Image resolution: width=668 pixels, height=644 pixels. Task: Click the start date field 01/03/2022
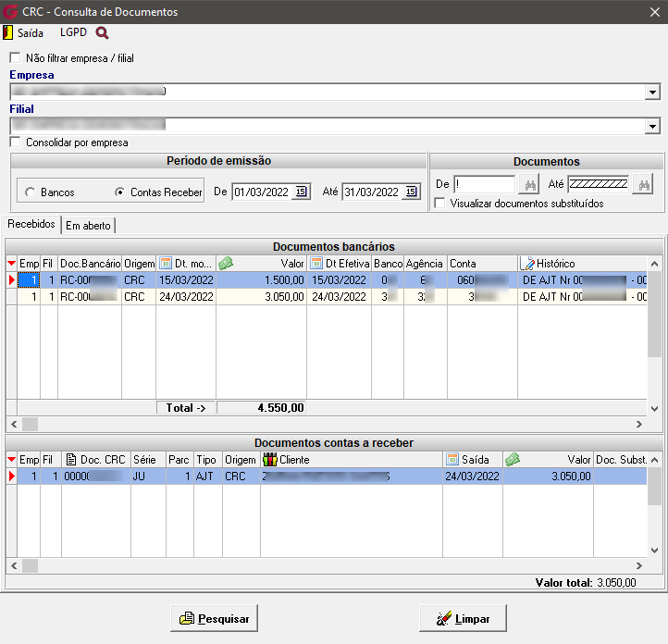click(262, 192)
